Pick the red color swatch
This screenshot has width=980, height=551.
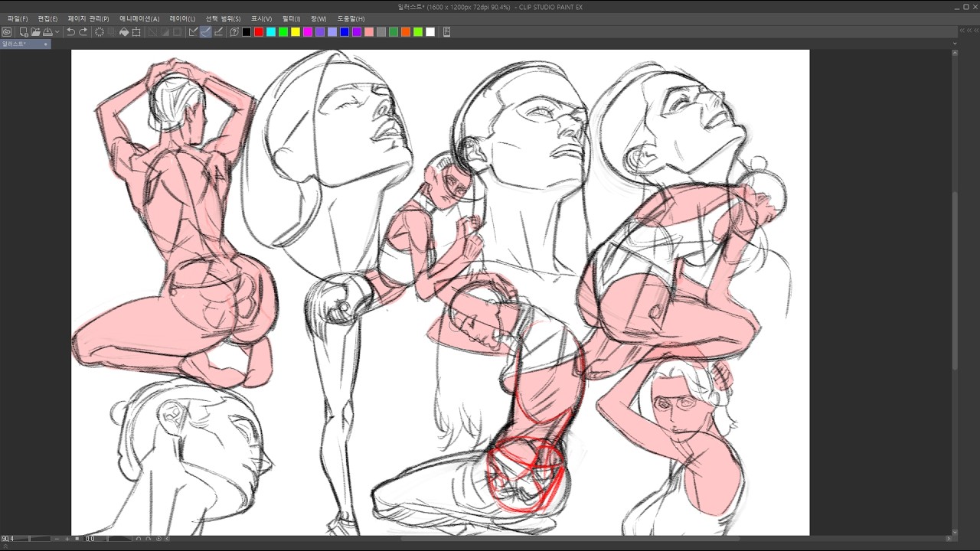(259, 32)
